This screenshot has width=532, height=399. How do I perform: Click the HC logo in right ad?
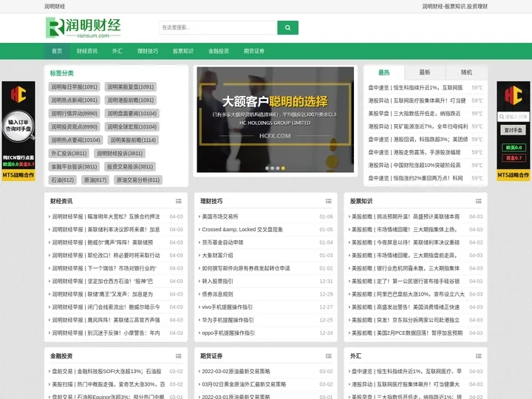click(513, 95)
